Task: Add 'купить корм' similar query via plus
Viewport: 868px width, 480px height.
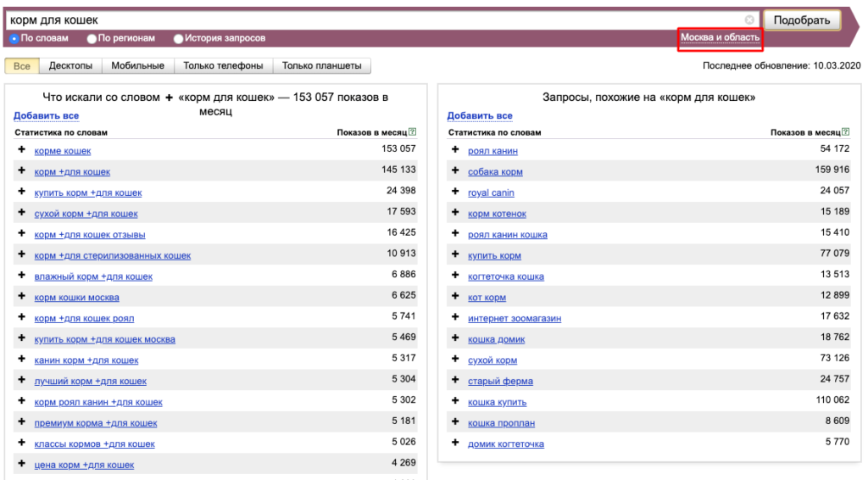Action: tap(455, 254)
